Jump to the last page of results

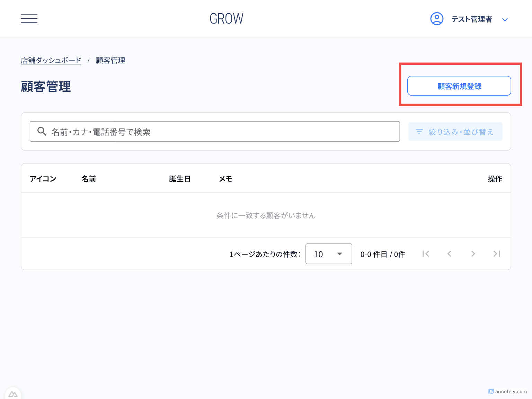coord(497,254)
